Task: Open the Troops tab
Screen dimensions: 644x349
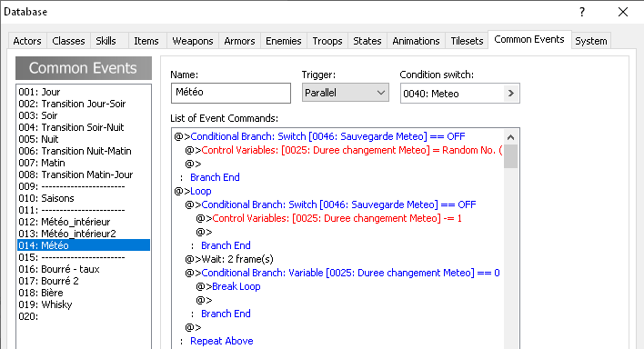Action: click(327, 41)
